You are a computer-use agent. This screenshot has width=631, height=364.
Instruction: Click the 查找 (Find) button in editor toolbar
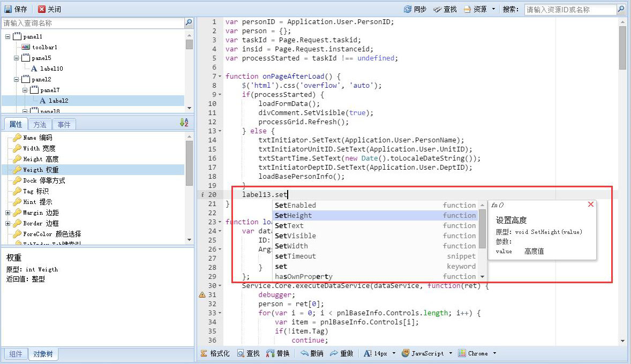(249, 353)
